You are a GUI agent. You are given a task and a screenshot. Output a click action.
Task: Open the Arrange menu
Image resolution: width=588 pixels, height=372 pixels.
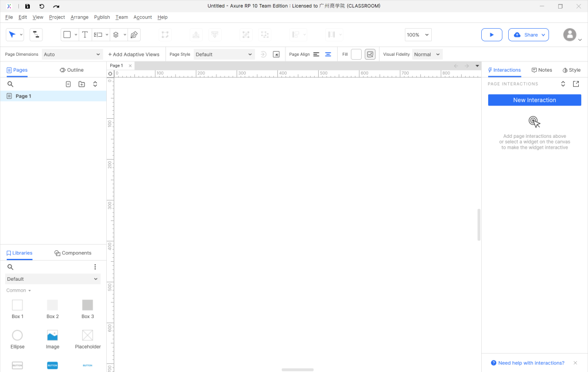(79, 17)
